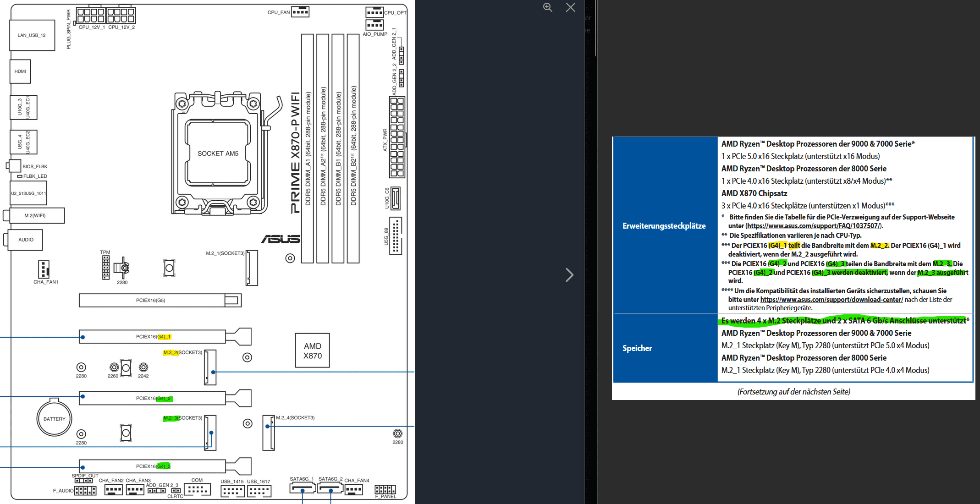Screen dimensions: 980x504
Task: Click the M.2_4(SOCKET3) slot label
Action: (x=295, y=418)
